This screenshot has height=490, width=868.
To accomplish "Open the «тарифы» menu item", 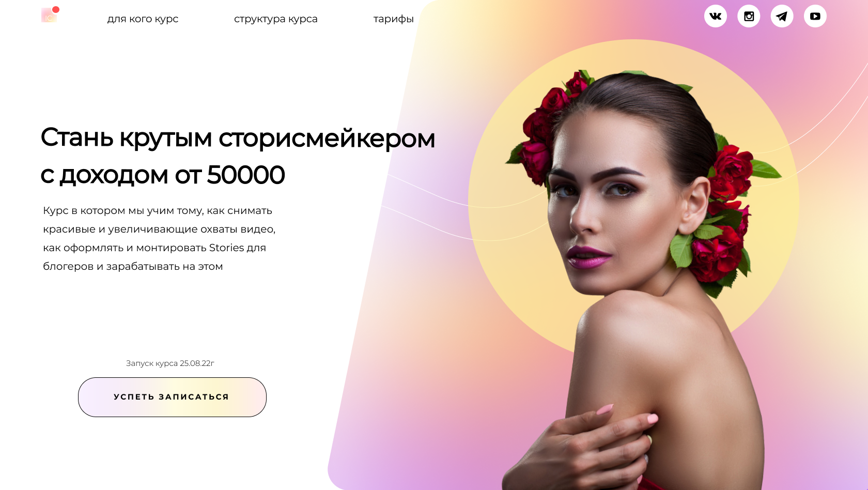I will pos(394,19).
